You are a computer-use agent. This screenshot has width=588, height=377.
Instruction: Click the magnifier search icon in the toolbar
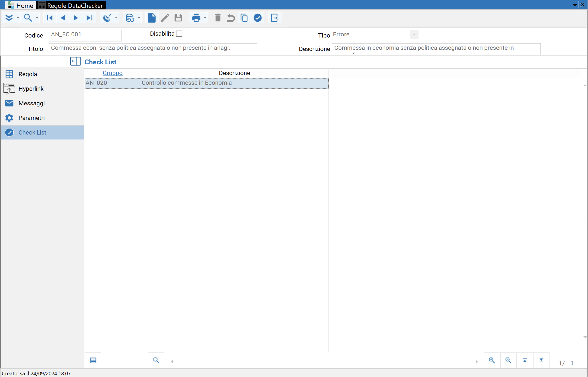28,18
